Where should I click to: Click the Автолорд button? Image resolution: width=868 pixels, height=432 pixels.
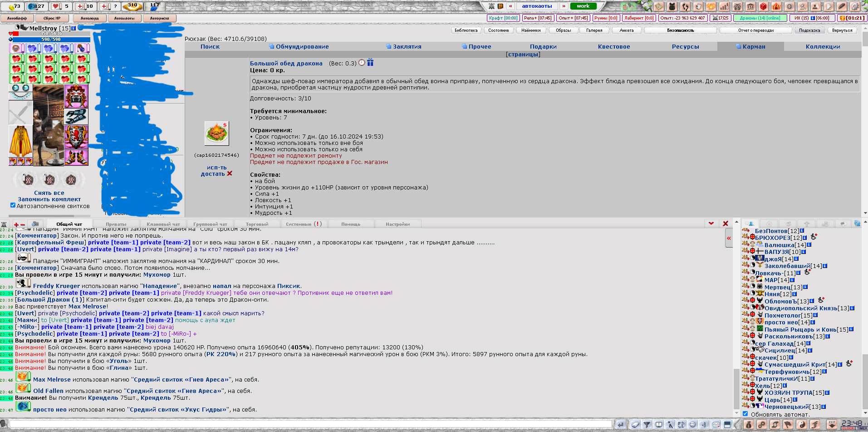pyautogui.click(x=89, y=18)
